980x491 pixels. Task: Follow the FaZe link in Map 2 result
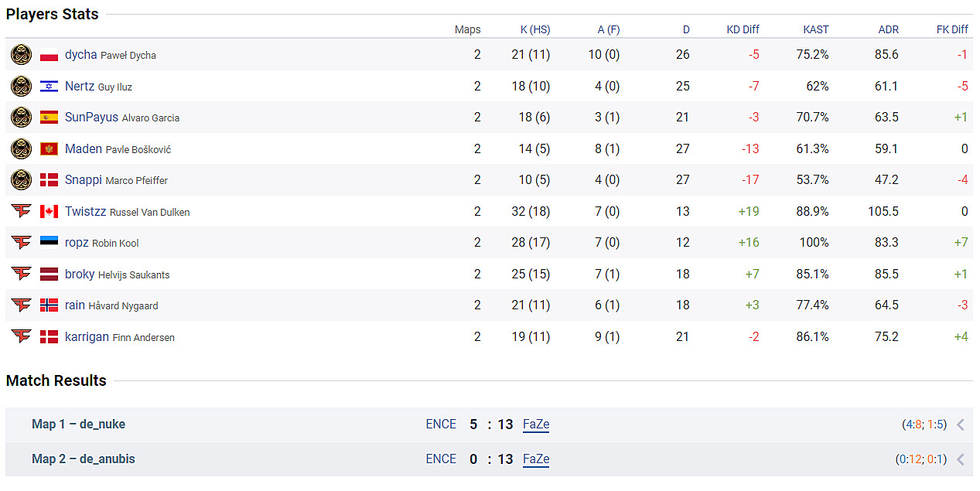tap(535, 459)
